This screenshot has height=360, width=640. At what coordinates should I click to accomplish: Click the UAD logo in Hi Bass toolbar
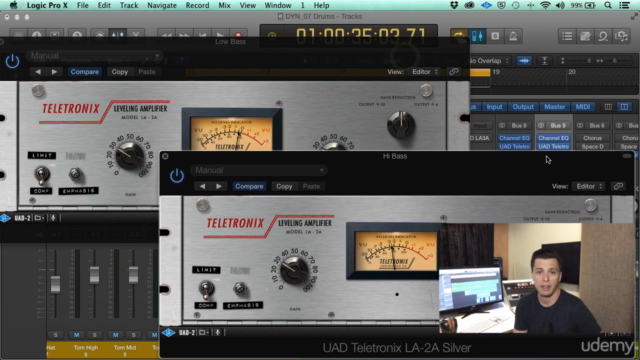[x=168, y=333]
